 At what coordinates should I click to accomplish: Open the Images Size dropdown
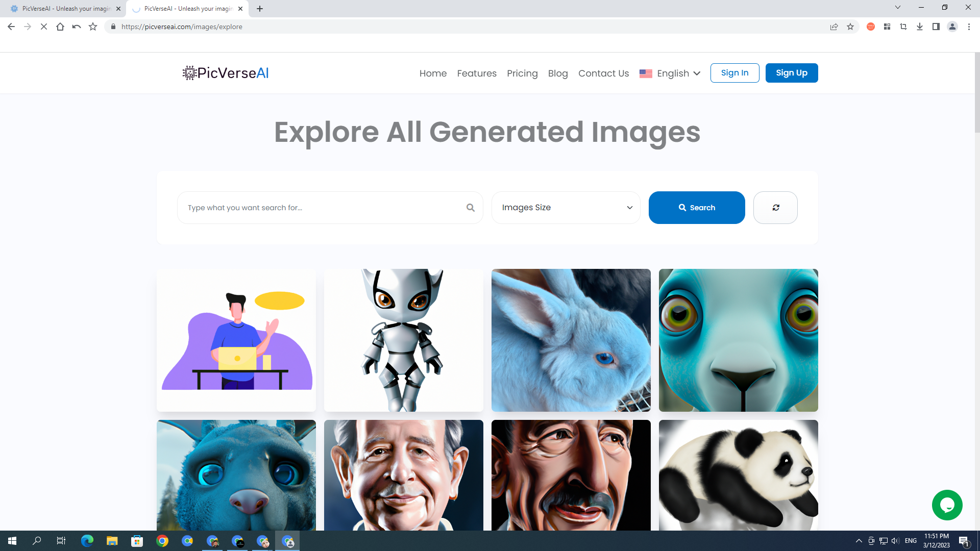566,208
